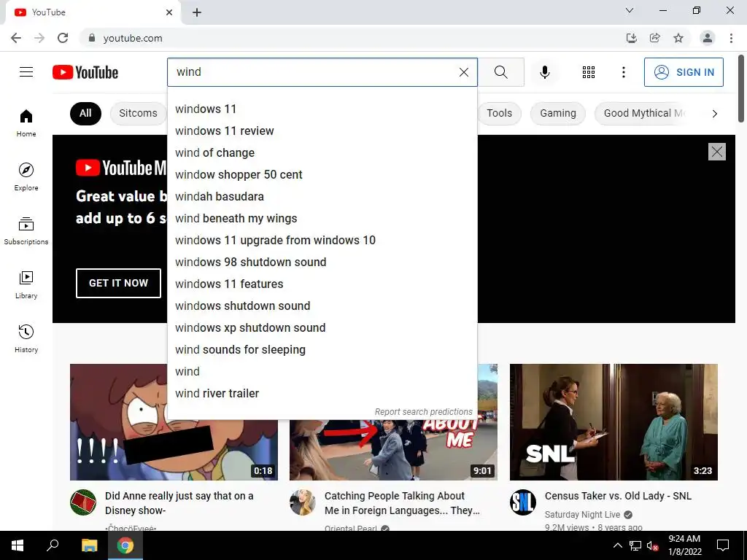Open Chrome profile avatar
This screenshot has height=560, width=747.
(708, 38)
